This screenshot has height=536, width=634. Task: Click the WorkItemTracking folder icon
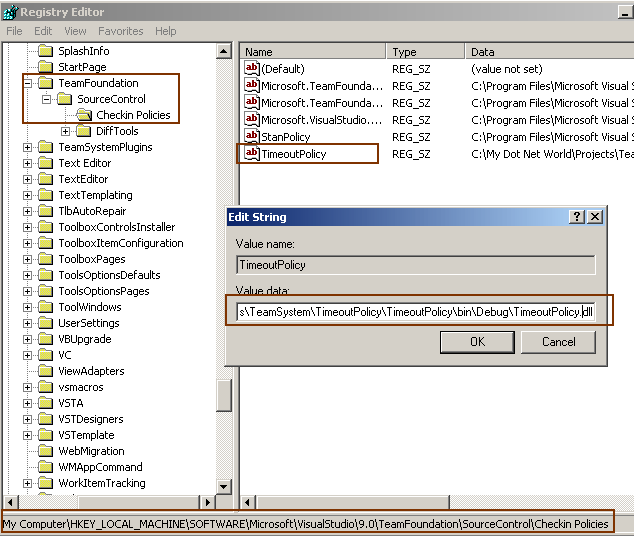(45, 483)
